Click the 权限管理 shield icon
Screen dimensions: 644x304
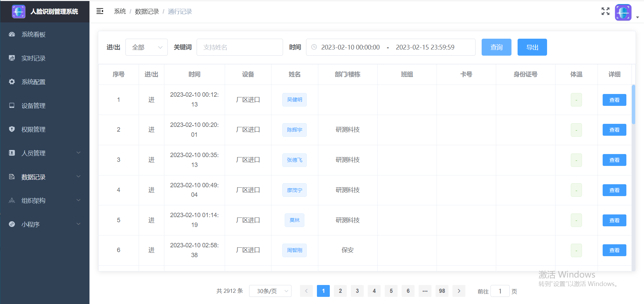click(x=12, y=129)
